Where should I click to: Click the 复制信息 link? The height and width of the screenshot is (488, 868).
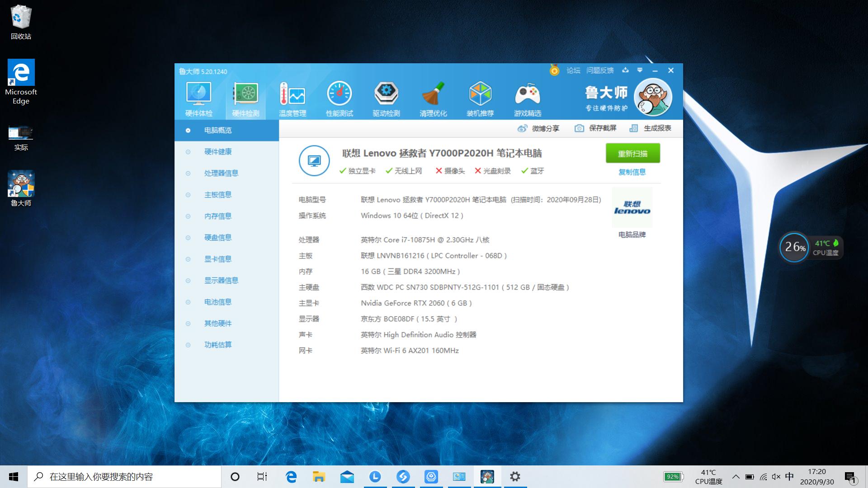click(x=632, y=172)
